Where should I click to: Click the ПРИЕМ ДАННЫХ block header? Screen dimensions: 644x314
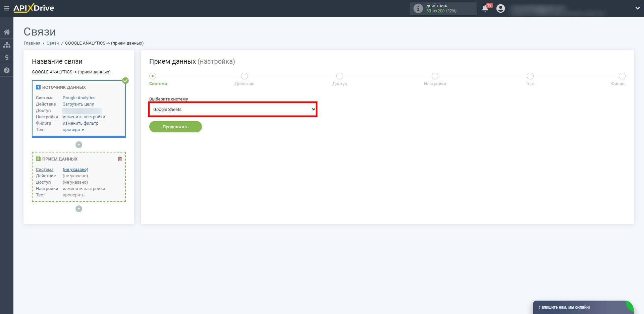pyautogui.click(x=60, y=159)
